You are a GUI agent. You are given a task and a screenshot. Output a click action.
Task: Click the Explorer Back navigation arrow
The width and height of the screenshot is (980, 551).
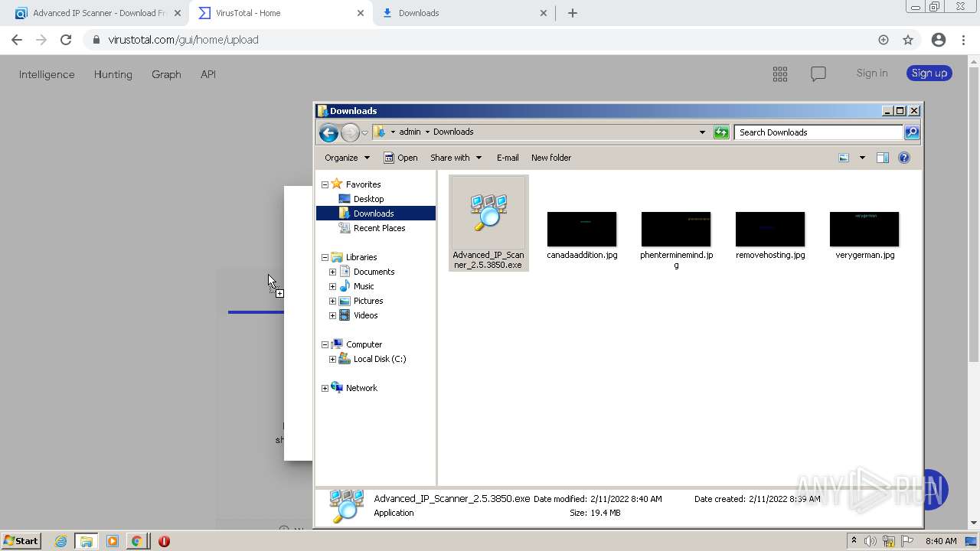[328, 132]
